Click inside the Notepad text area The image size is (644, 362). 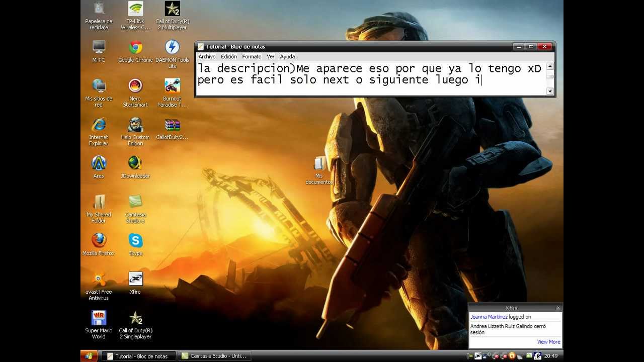(371, 78)
